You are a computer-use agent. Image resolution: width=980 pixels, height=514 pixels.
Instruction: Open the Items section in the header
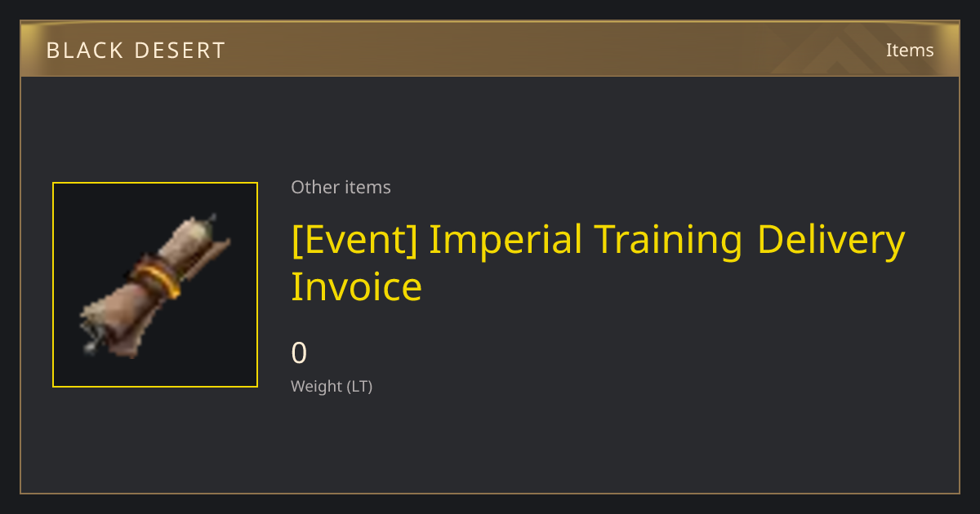pos(910,50)
